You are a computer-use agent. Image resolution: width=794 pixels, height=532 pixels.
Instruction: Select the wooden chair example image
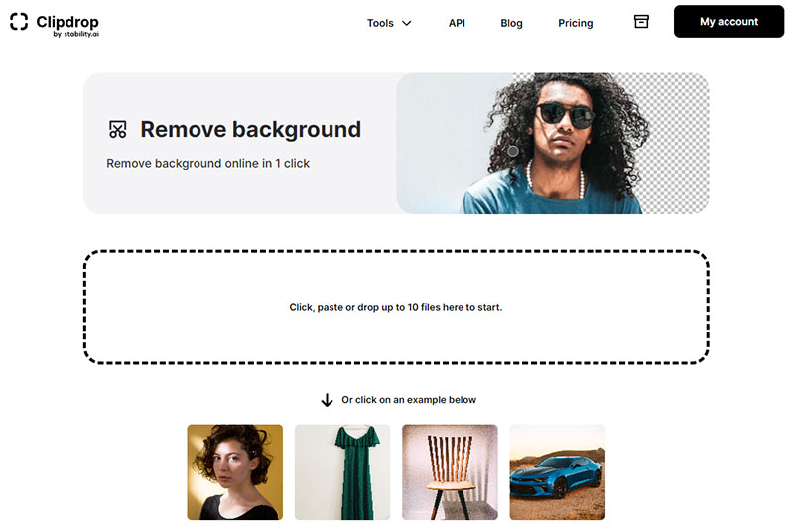pos(450,471)
